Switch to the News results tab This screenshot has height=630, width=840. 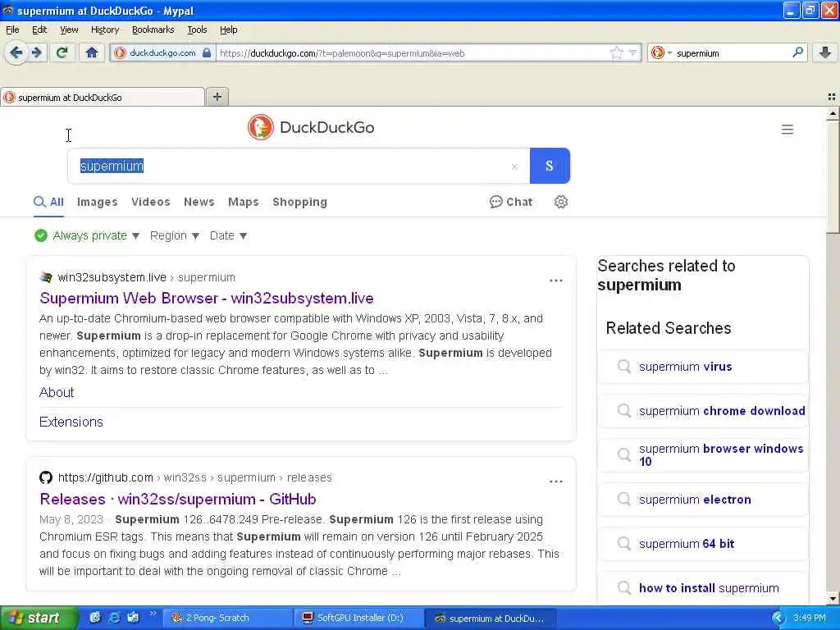tap(199, 202)
